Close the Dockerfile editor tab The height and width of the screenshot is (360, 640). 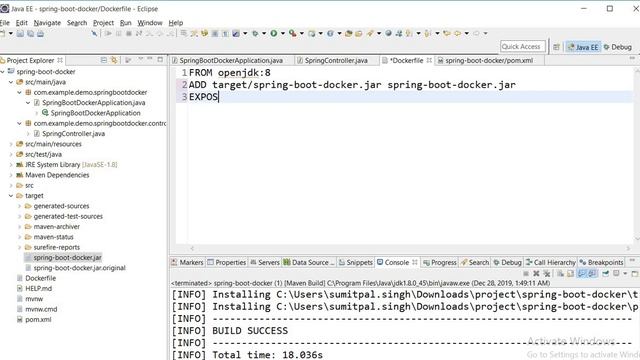(x=429, y=60)
